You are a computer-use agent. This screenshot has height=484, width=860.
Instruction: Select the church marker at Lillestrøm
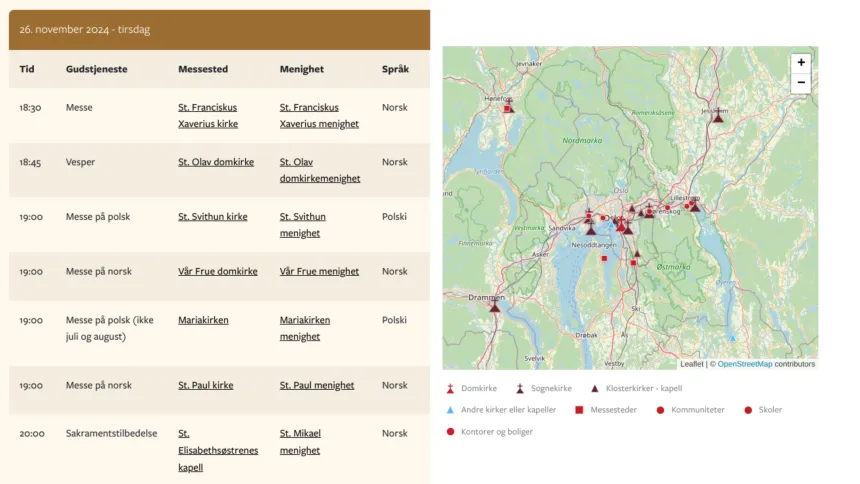click(695, 205)
